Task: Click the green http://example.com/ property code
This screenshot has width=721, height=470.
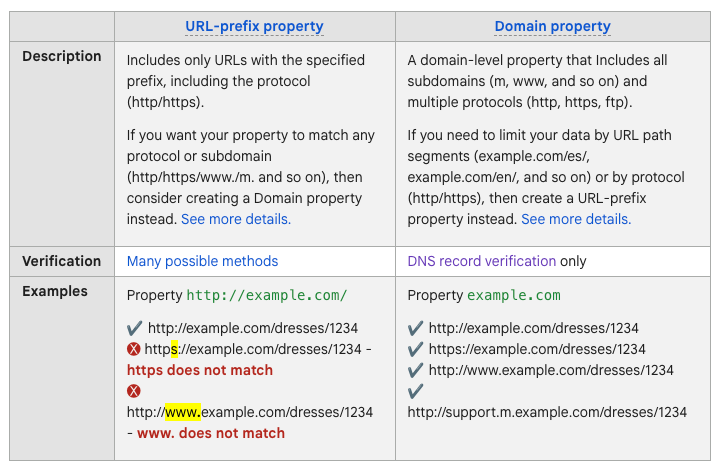Action: tap(267, 295)
